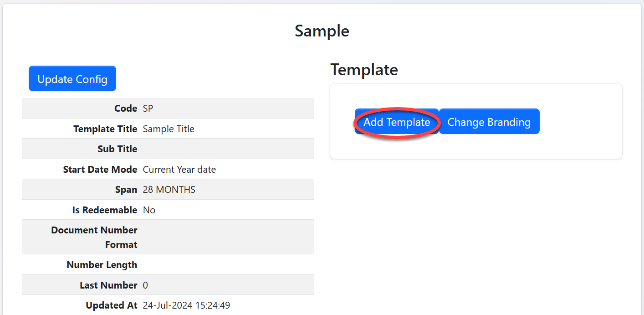
Task: Click the 28 MONTHS span value
Action: 169,190
